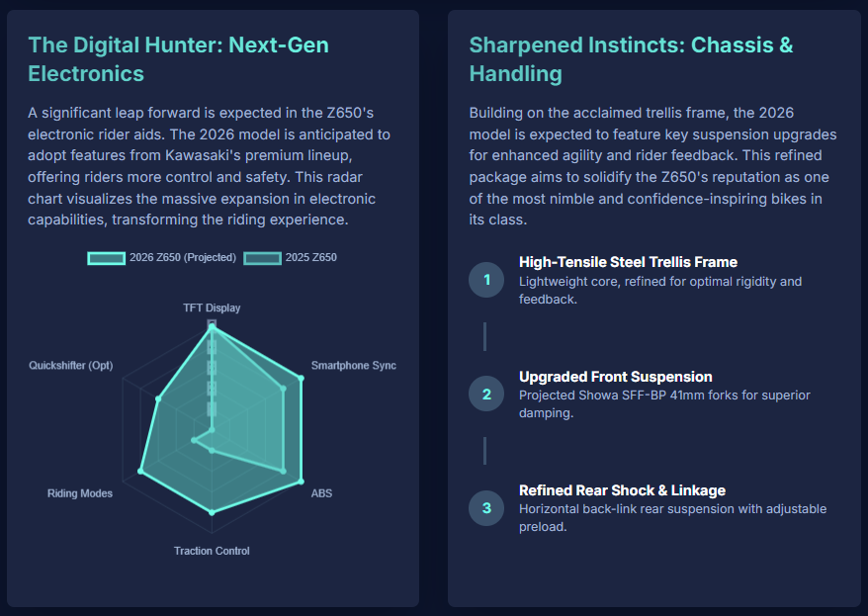This screenshot has height=616, width=868.
Task: Click the ABS label on the radar chart
Action: tap(321, 492)
